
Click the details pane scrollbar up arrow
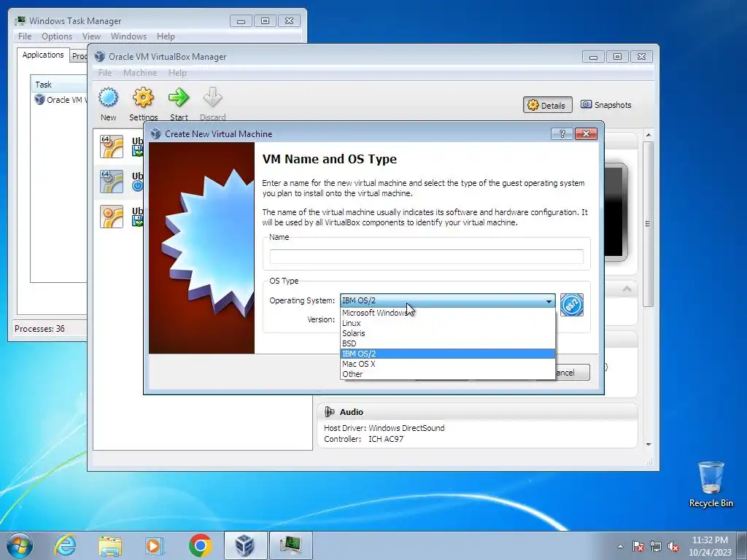[648, 135]
